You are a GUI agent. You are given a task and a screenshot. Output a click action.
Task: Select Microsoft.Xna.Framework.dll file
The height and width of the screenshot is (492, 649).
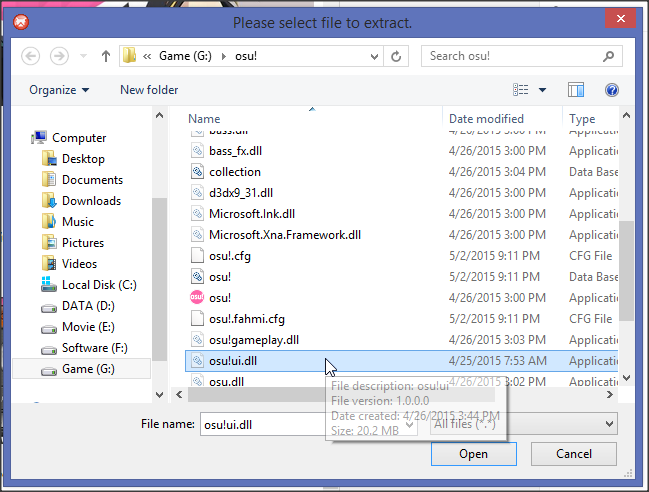285,235
